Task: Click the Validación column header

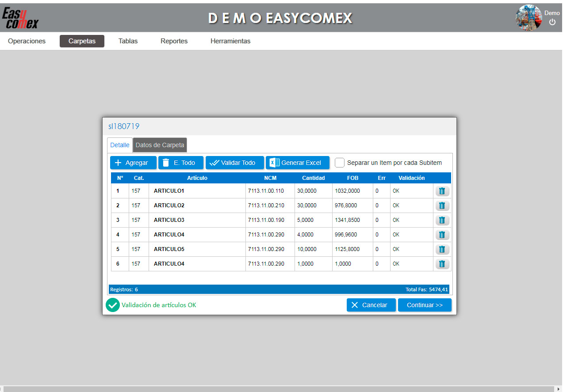Action: click(x=411, y=178)
